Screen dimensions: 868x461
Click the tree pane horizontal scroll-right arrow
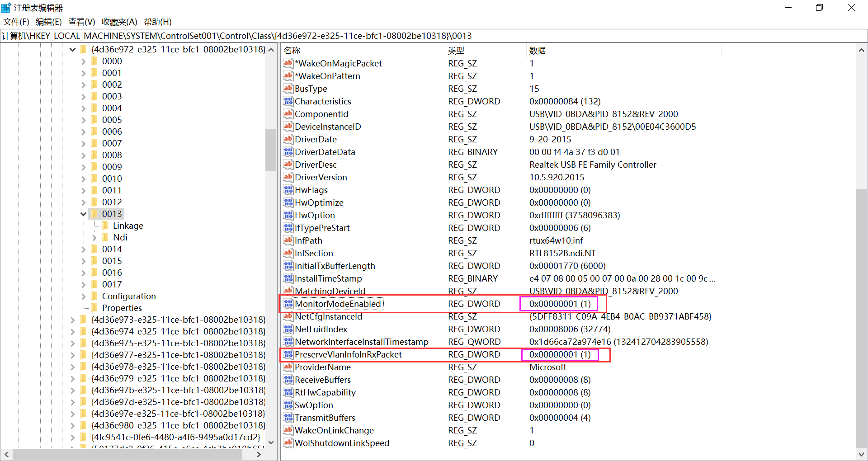pos(259,454)
